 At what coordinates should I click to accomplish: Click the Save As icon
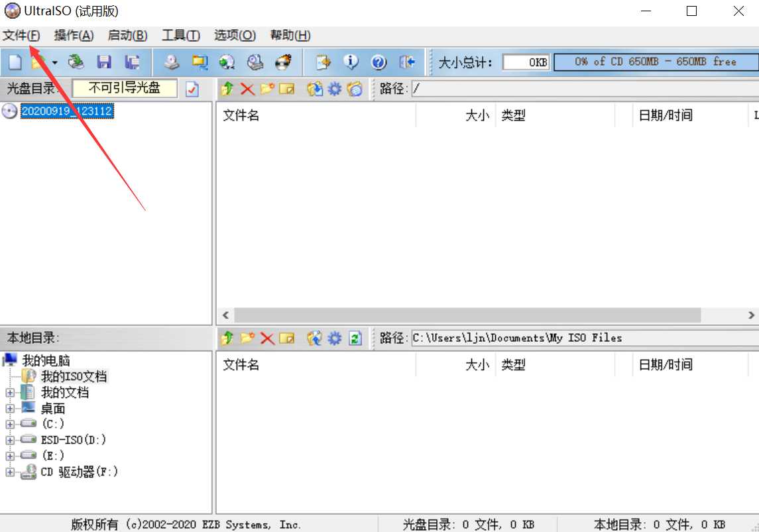point(132,62)
